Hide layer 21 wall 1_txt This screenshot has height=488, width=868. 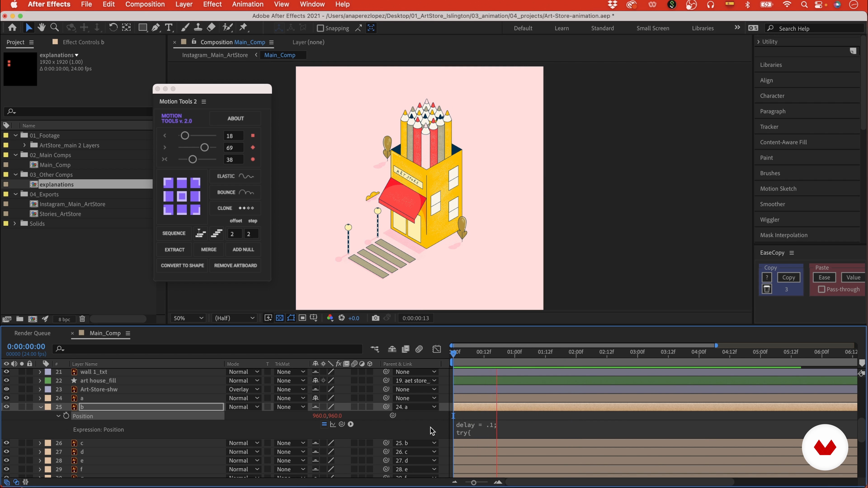click(6, 372)
